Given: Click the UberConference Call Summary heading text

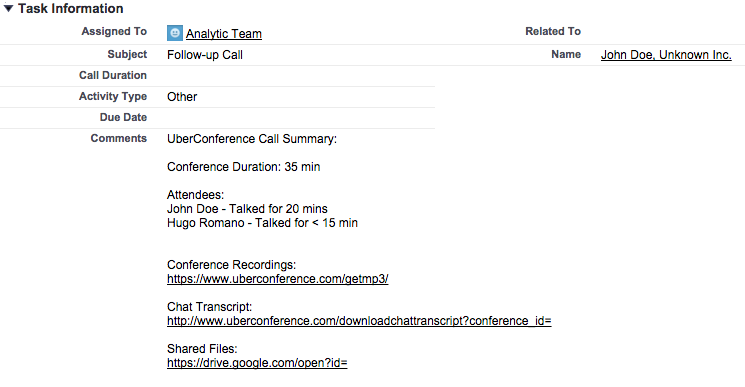Looking at the screenshot, I should click(252, 139).
